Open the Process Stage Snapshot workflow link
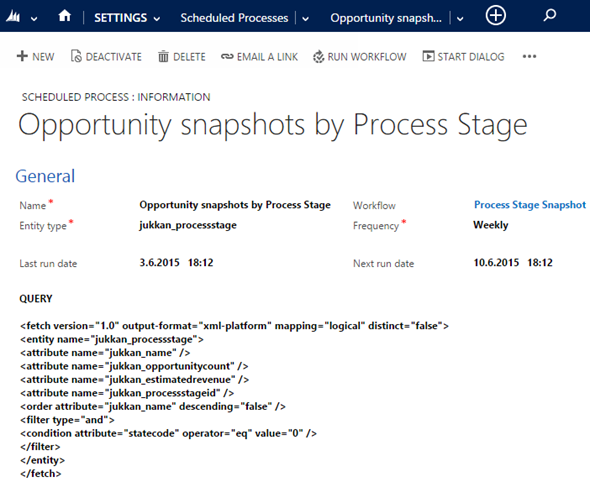590x482 pixels. [x=530, y=205]
